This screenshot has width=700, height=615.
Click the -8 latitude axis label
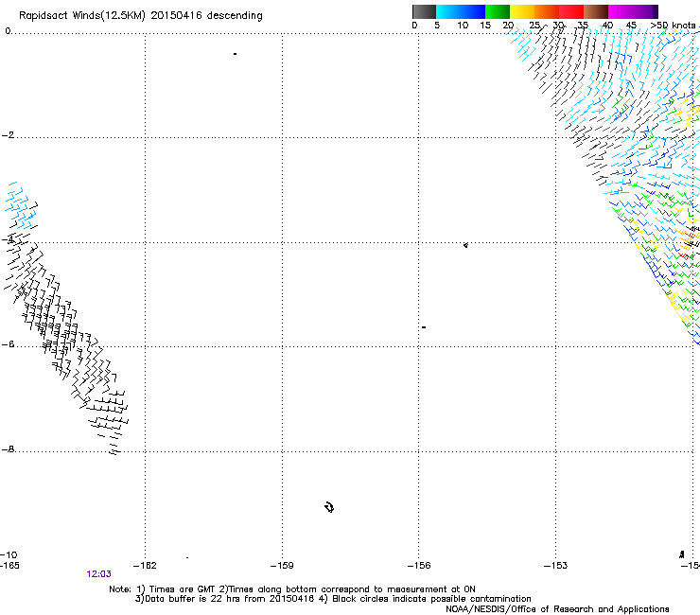(x=8, y=449)
